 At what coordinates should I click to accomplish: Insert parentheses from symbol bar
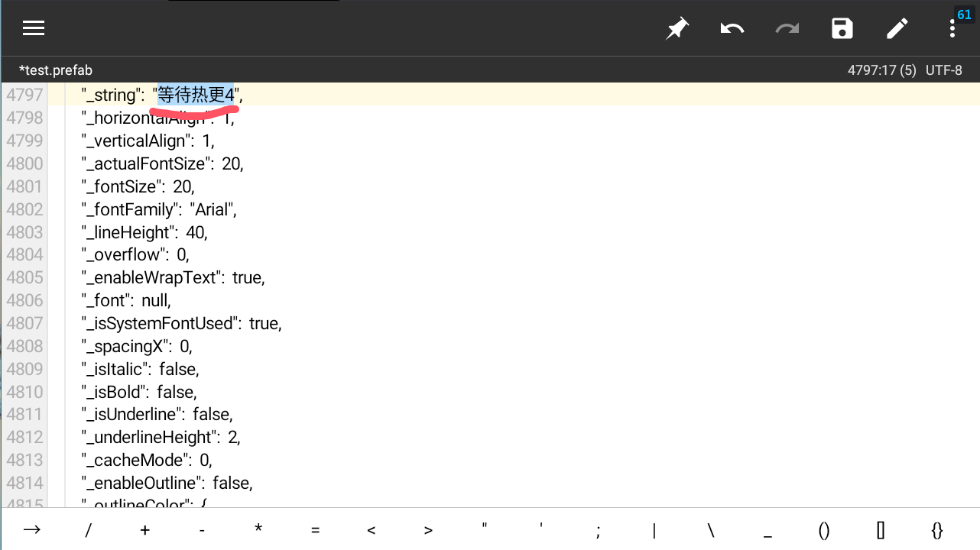coord(824,530)
